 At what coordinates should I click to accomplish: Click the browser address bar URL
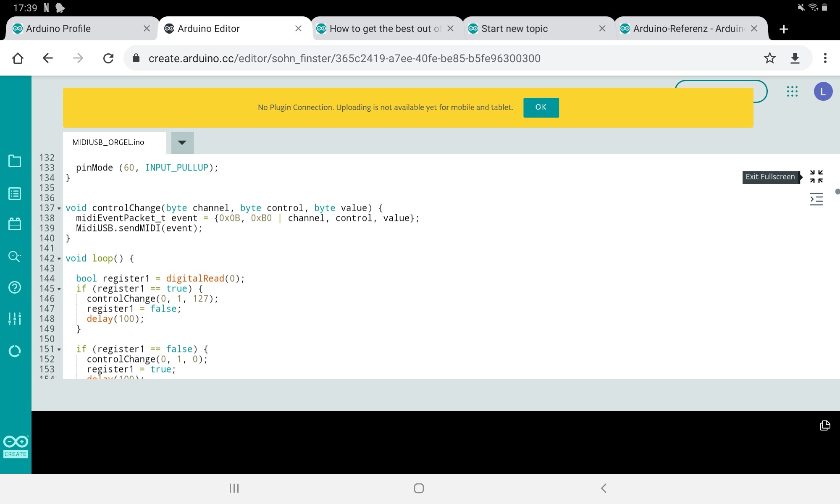tap(344, 58)
